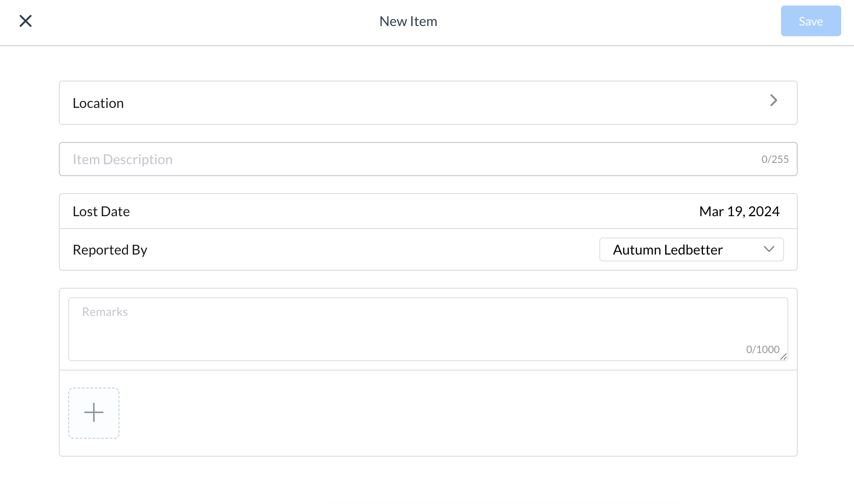Click the New Item title
The width and height of the screenshot is (854, 504).
408,21
